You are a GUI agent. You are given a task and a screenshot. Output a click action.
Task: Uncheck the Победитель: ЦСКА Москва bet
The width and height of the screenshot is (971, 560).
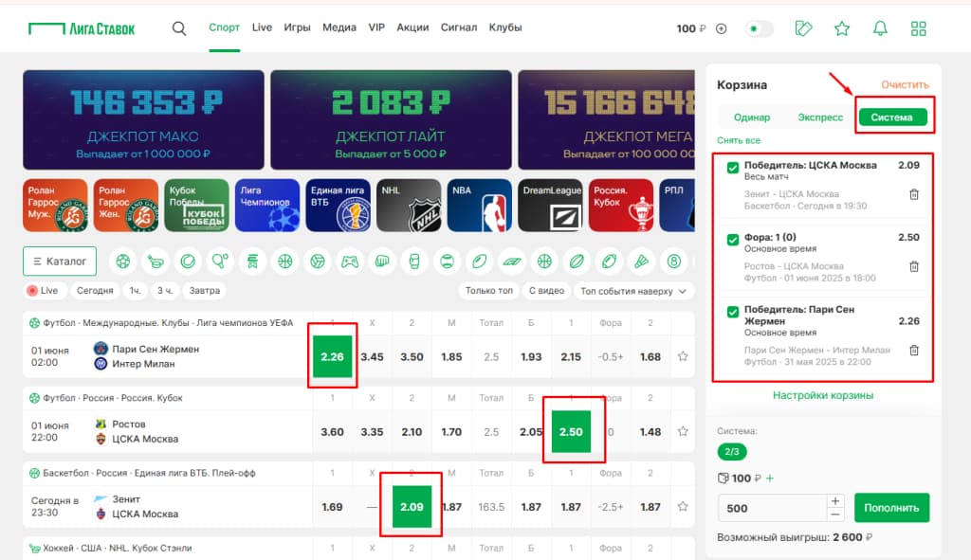click(733, 168)
